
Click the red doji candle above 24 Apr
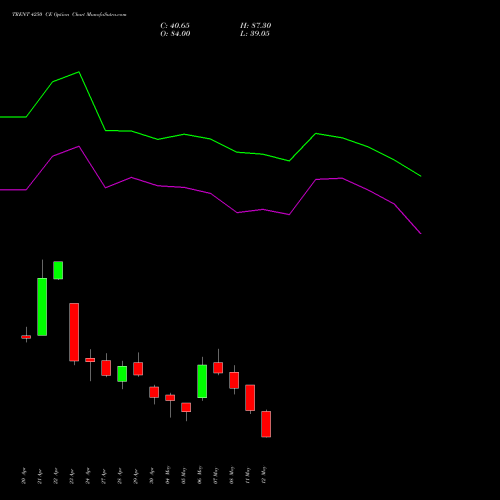click(x=90, y=360)
